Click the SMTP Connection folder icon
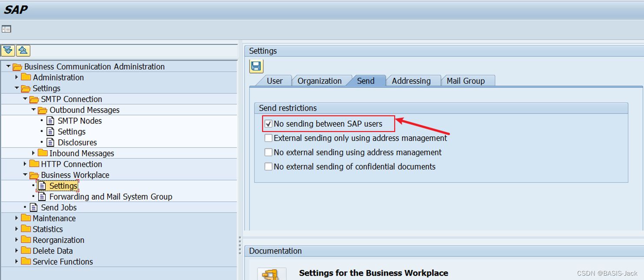This screenshot has height=280, width=644. click(x=34, y=99)
